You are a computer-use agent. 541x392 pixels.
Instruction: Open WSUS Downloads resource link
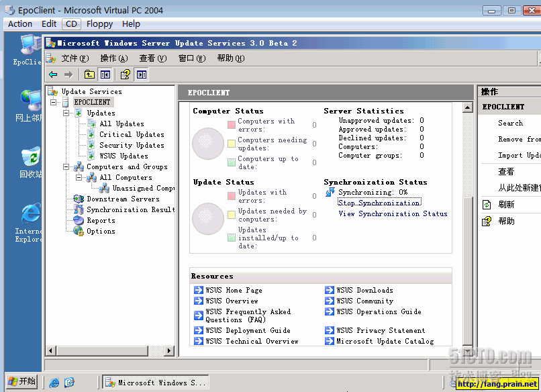point(364,290)
